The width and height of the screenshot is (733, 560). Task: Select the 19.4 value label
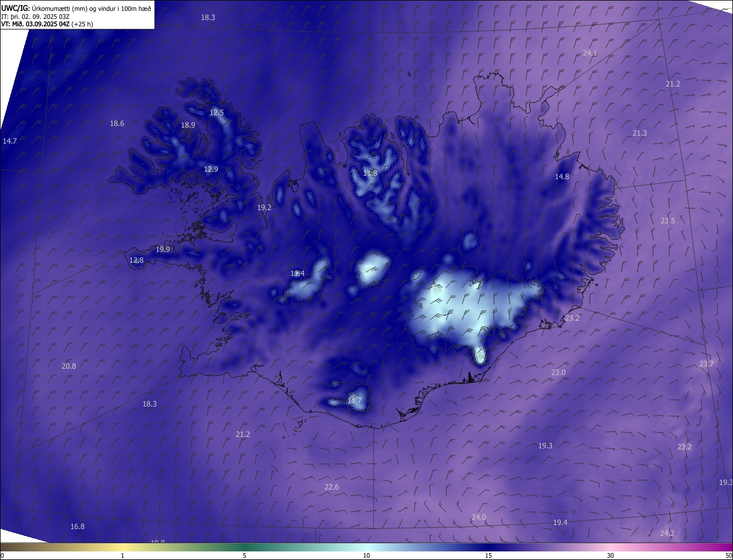[560, 522]
